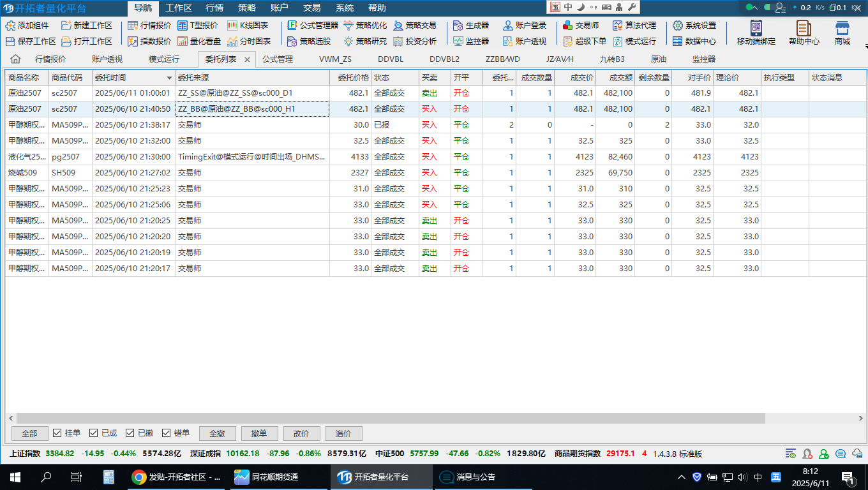Open the 策略 menu

point(247,8)
